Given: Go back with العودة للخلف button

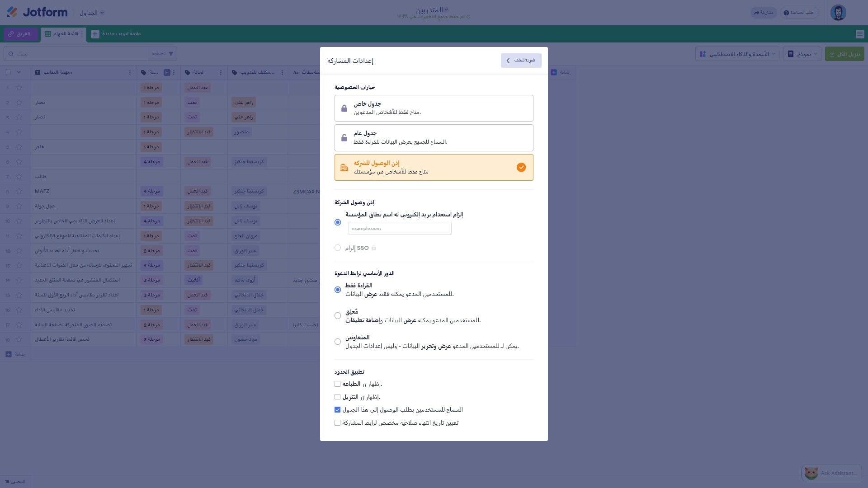Looking at the screenshot, I should tap(521, 61).
